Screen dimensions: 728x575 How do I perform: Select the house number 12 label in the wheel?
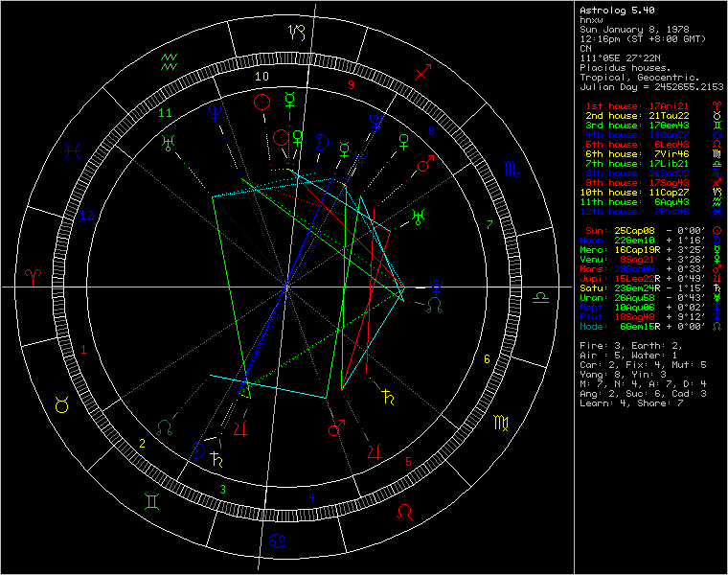pyautogui.click(x=85, y=216)
